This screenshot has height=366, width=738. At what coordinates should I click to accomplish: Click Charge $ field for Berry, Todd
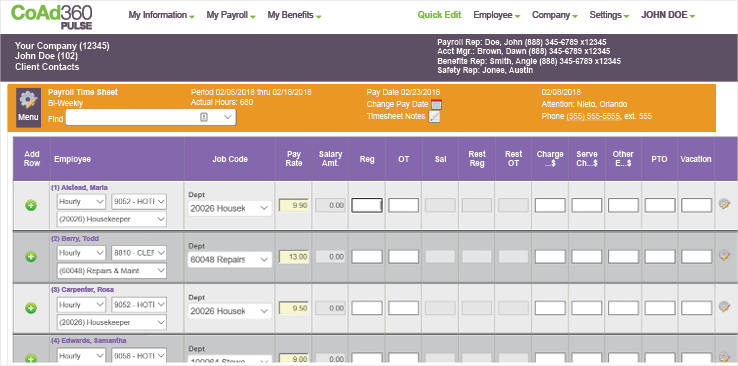pos(550,257)
